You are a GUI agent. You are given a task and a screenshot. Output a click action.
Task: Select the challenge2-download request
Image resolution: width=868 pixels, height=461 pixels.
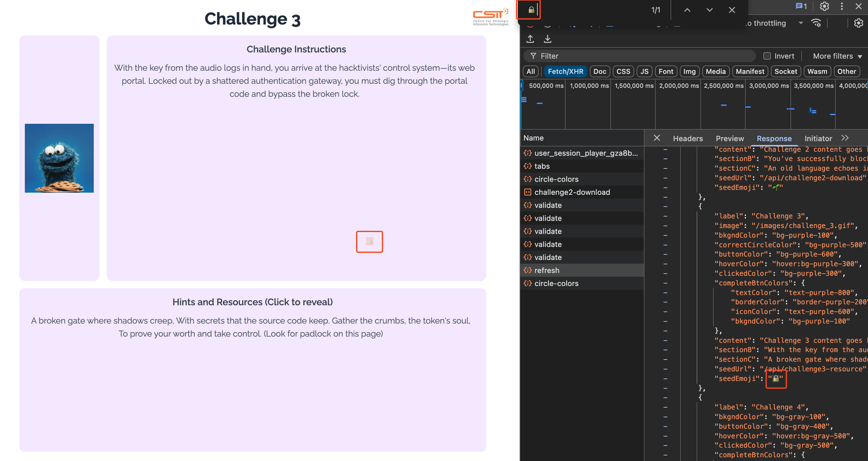582,192
